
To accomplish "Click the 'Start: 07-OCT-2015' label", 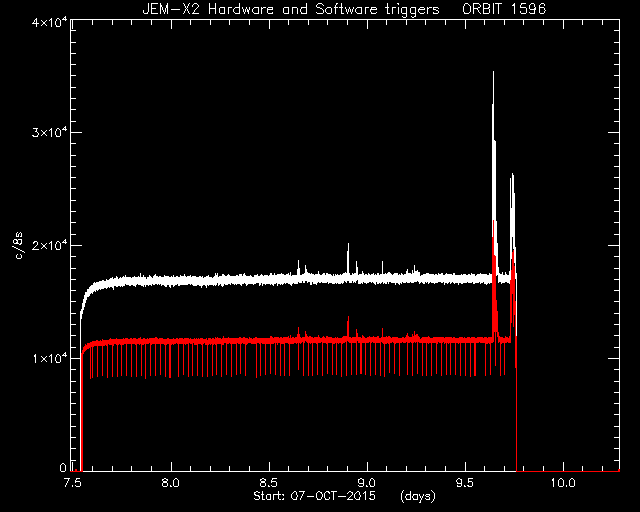I will coord(314,496).
